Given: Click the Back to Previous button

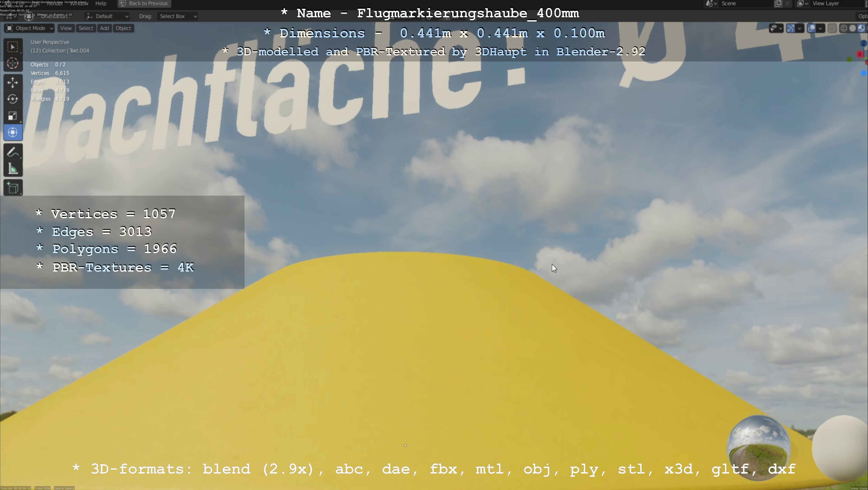Looking at the screenshot, I should [x=144, y=3].
